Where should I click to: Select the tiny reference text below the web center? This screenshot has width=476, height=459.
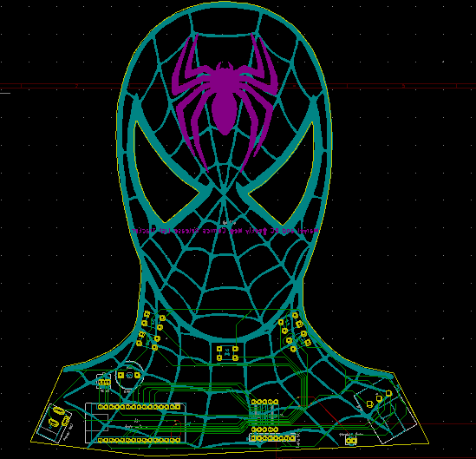(230, 222)
